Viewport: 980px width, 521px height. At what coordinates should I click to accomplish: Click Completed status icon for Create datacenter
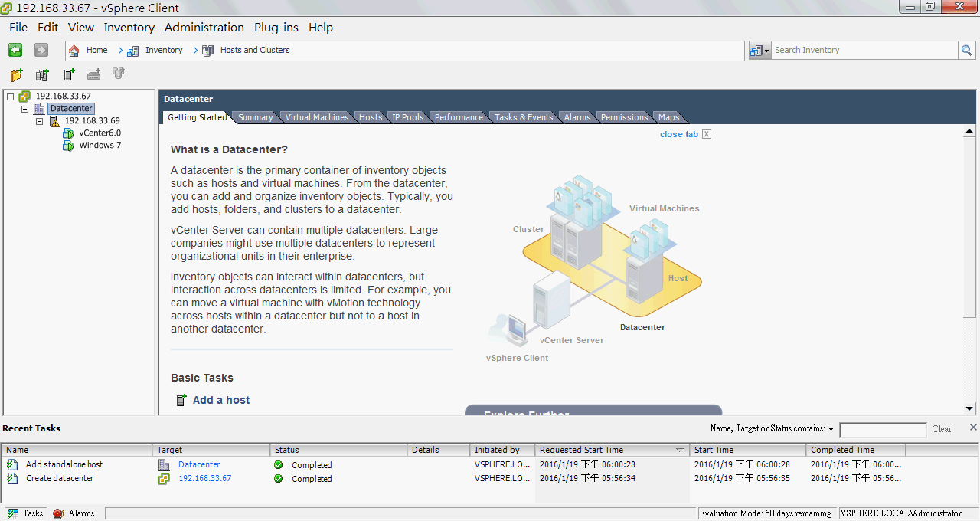[x=278, y=479]
